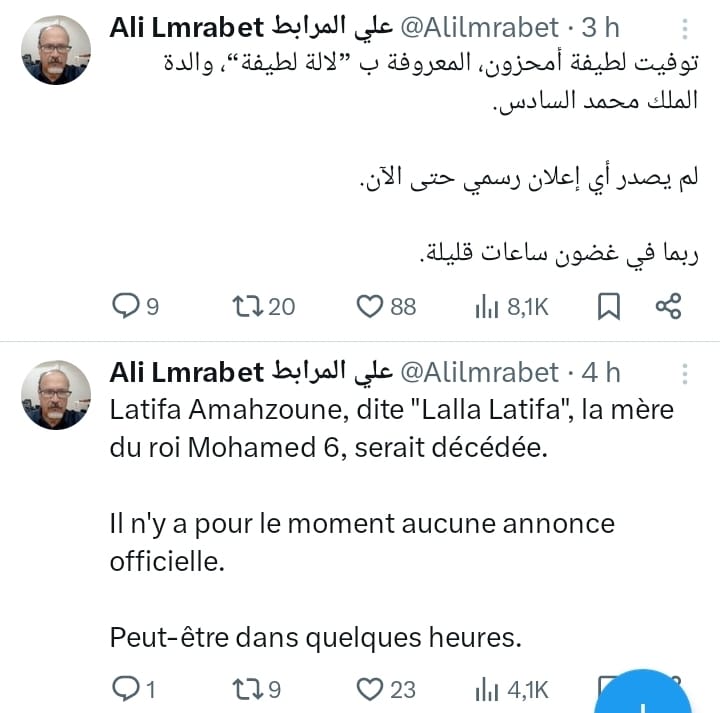Viewport: 720px width, 713px height.
Task: Reply to the French tweet about Lalla Latifa
Action: point(125,688)
